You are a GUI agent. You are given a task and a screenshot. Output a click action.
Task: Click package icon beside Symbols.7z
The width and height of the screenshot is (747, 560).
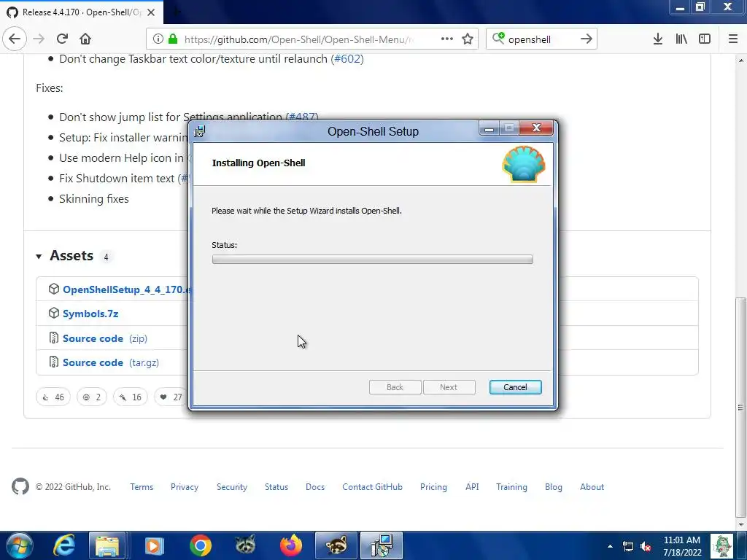point(54,314)
